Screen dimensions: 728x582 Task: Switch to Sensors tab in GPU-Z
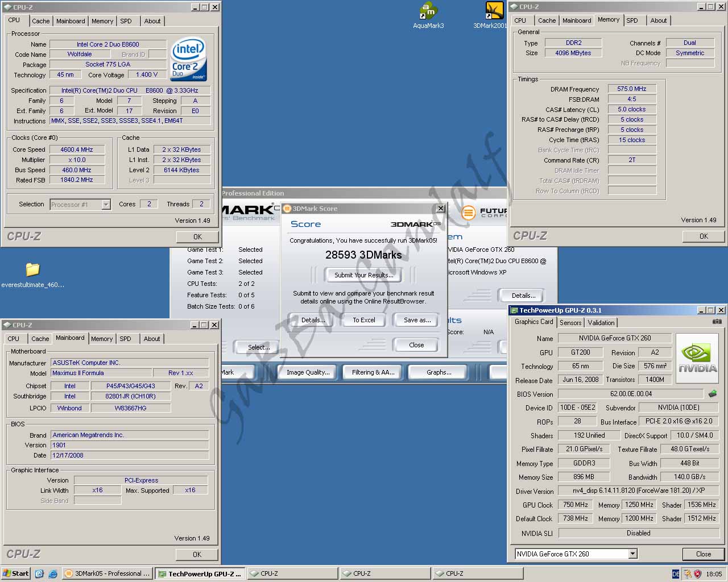[570, 322]
